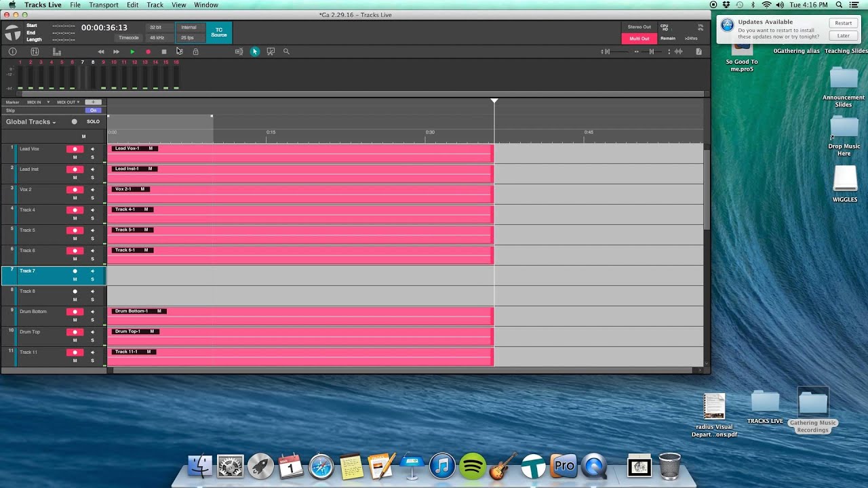Toggle input monitor speaker on Drum Top

pos(92,332)
